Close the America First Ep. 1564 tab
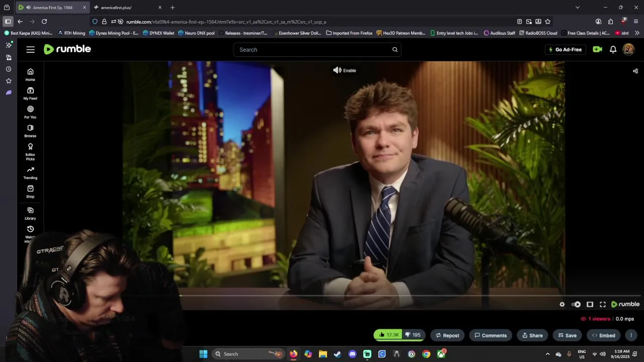The image size is (644, 362). click(x=85, y=8)
